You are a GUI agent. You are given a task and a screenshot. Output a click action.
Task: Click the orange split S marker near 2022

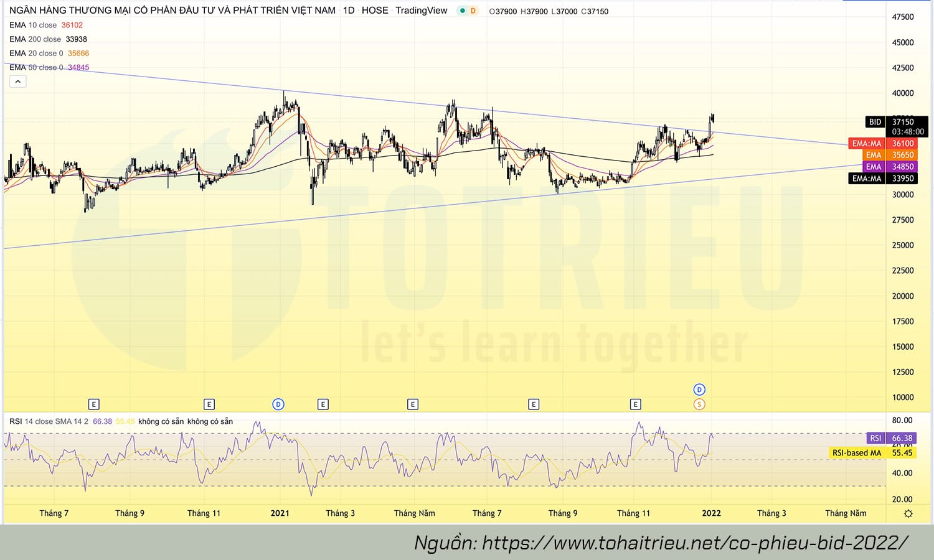tap(699, 404)
